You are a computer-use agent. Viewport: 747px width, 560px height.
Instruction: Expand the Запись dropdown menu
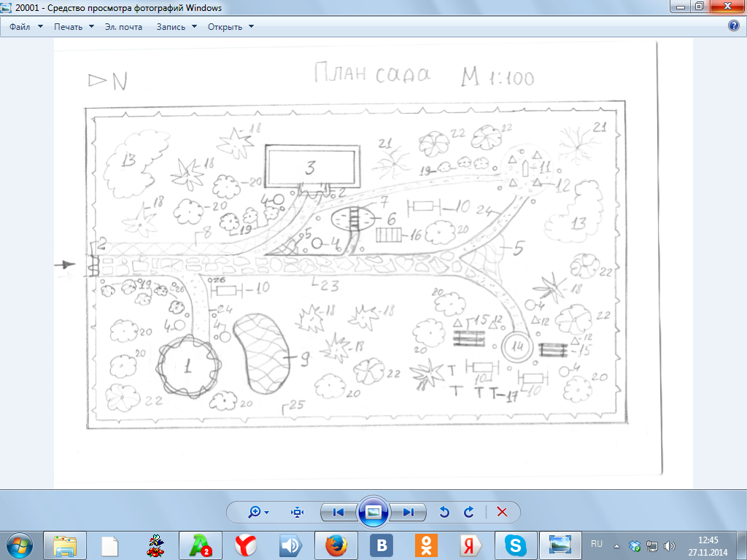click(177, 27)
